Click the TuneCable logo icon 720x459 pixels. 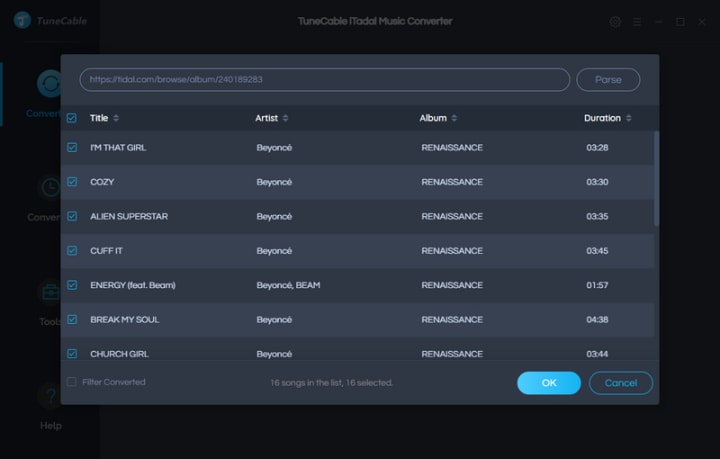coord(22,20)
